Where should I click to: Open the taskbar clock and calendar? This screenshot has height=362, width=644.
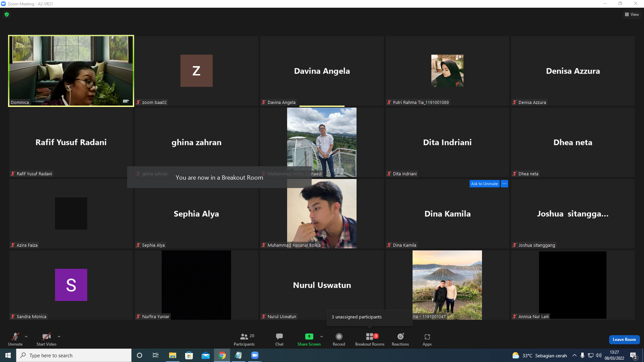614,355
